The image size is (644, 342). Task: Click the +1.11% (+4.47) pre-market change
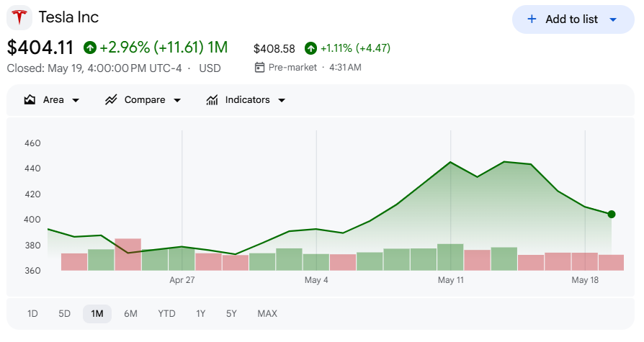coord(355,48)
